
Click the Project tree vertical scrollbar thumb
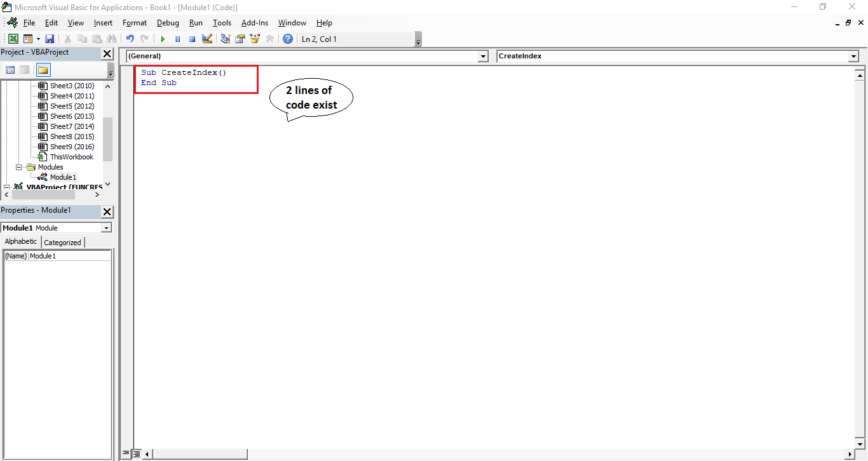pos(107,139)
